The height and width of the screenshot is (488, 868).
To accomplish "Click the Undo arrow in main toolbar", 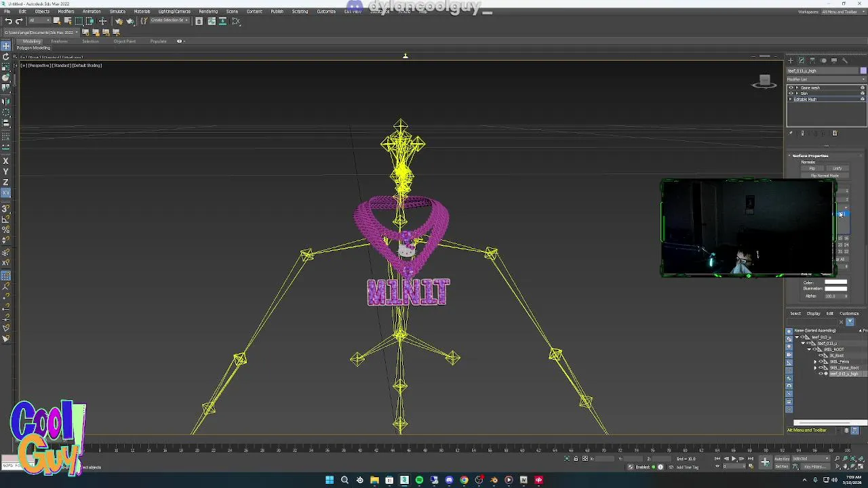I will pyautogui.click(x=9, y=21).
